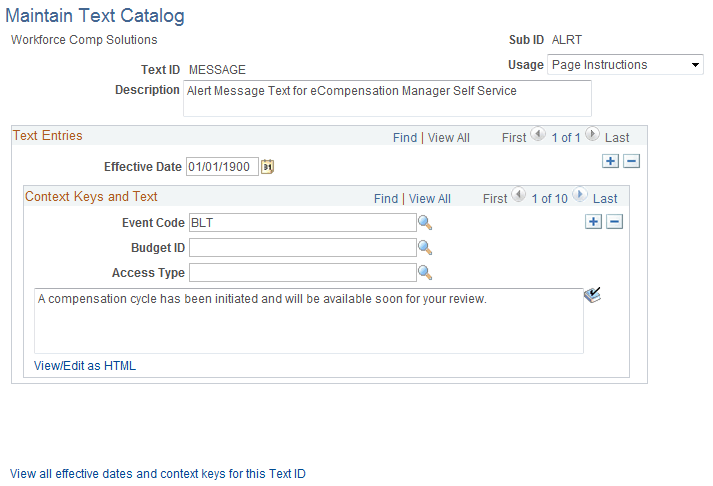Open the Effective Date calendar picker
The image size is (713, 486).
(x=267, y=167)
